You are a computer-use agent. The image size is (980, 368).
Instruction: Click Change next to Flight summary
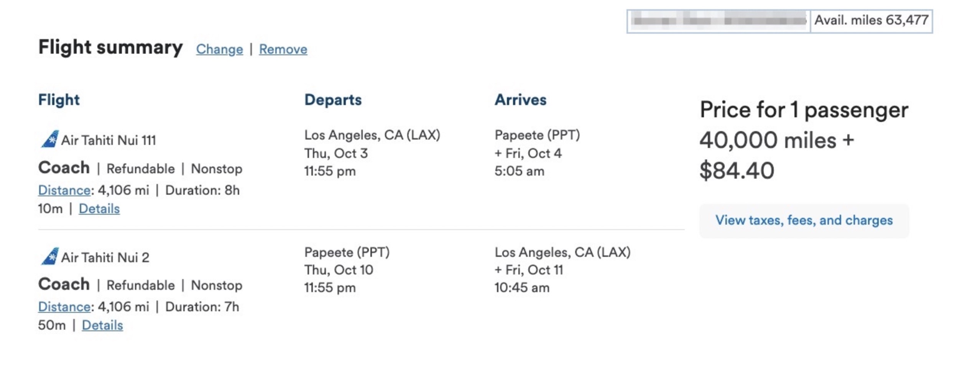(219, 49)
